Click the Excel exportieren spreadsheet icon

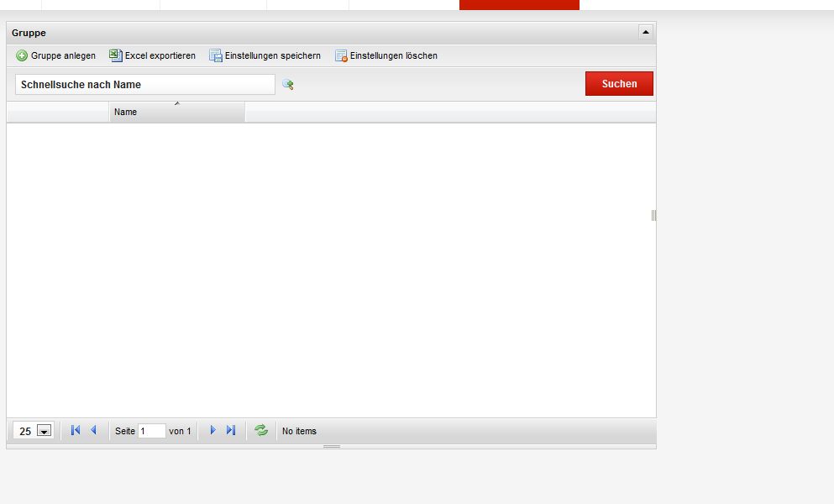[115, 55]
